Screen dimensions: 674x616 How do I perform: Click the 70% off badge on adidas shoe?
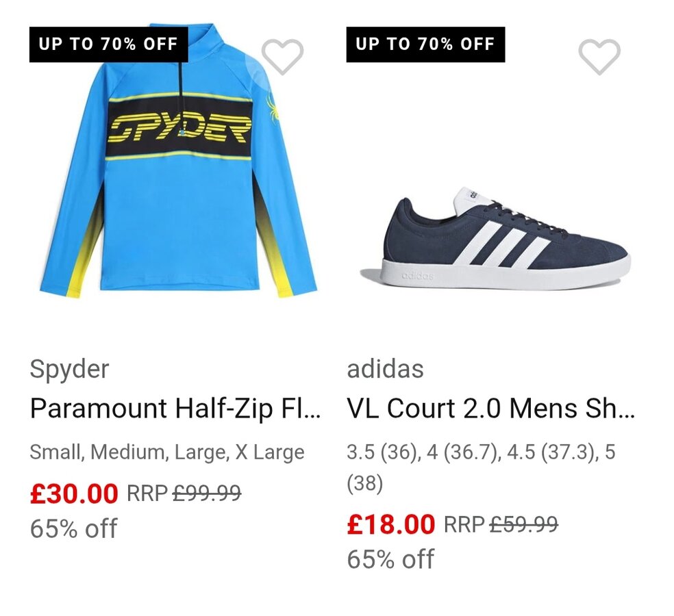[x=425, y=44]
